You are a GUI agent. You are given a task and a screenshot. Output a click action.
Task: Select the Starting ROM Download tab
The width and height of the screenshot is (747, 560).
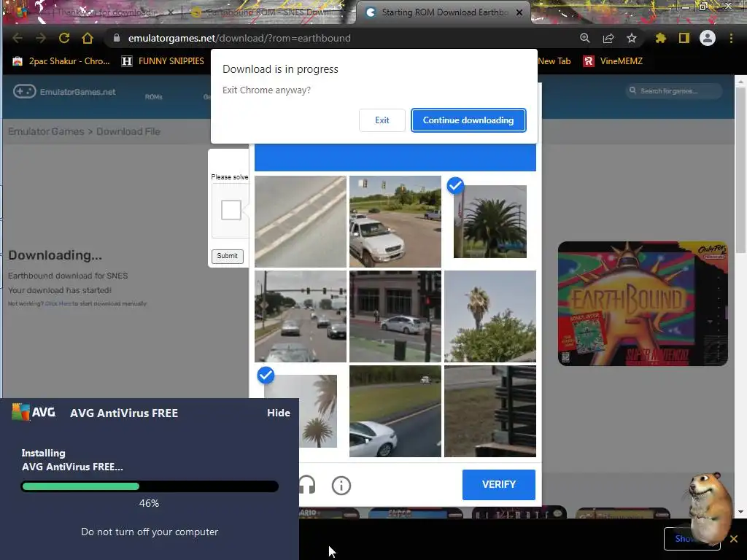443,12
